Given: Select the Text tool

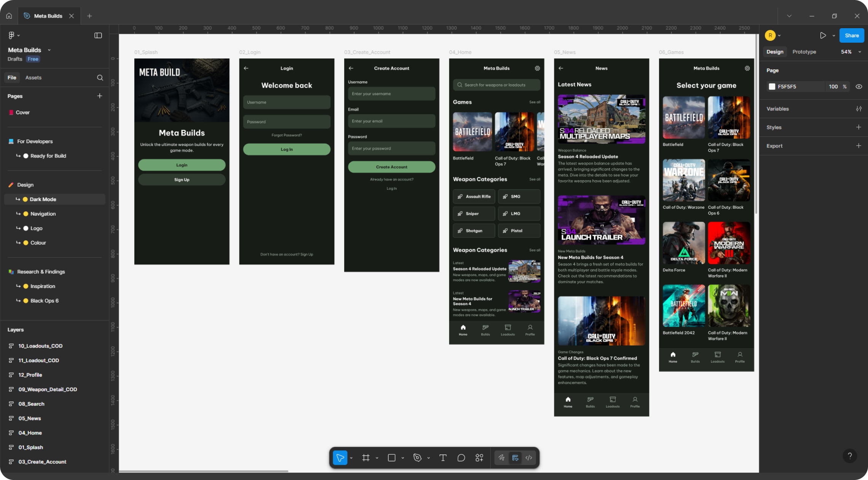Looking at the screenshot, I should click(x=443, y=458).
